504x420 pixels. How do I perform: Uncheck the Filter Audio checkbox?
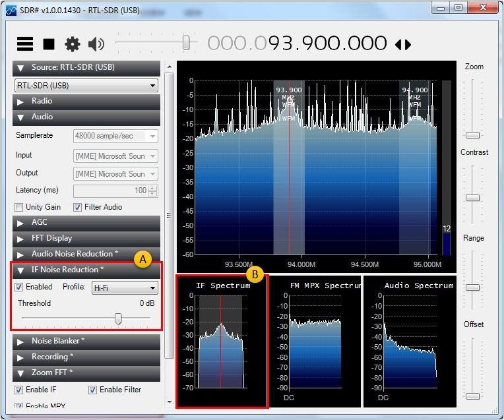coord(77,207)
